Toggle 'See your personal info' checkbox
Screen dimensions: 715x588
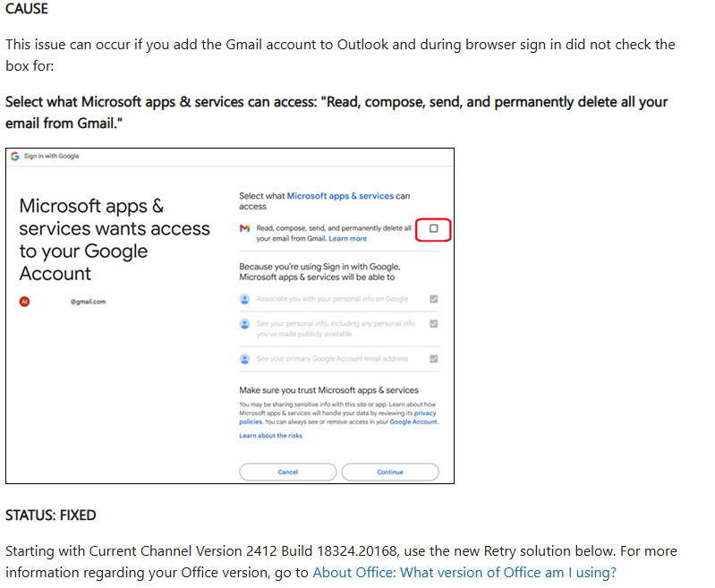(434, 323)
